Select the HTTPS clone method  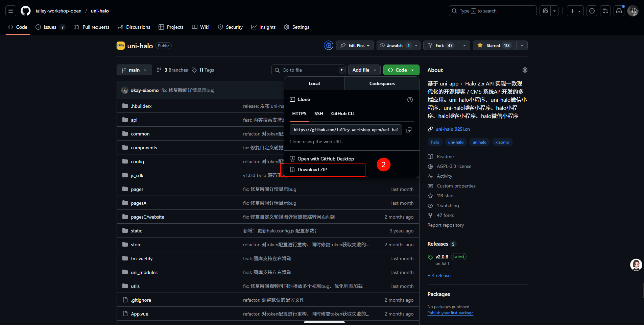[x=299, y=114]
